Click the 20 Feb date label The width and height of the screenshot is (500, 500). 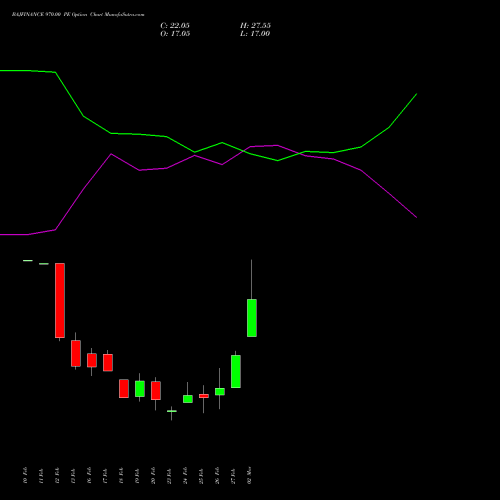(x=154, y=475)
